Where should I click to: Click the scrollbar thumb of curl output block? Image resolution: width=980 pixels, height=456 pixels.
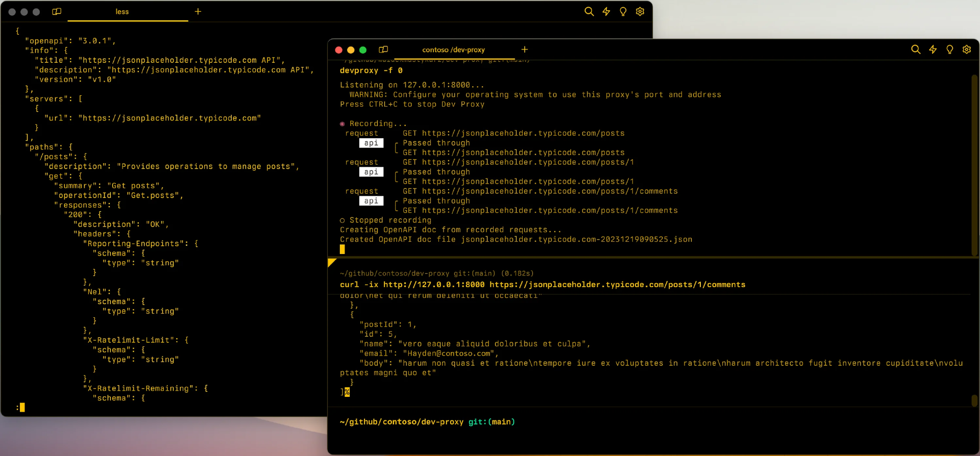[974, 400]
